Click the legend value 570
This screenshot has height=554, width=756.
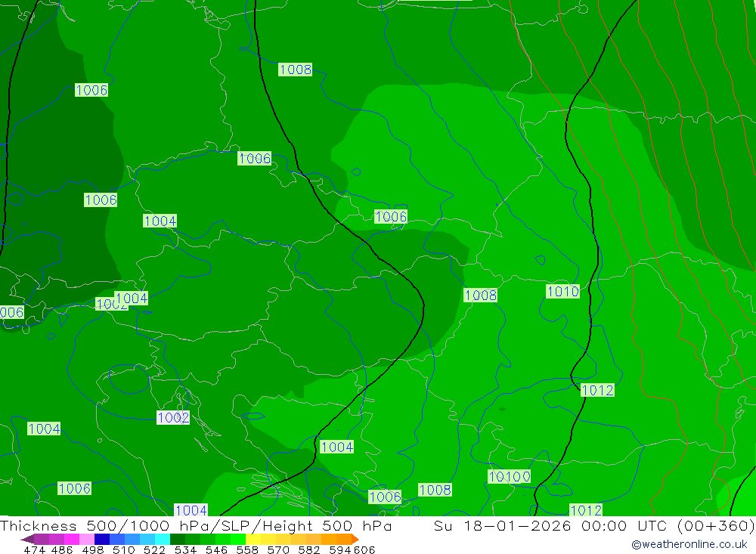[x=278, y=549]
